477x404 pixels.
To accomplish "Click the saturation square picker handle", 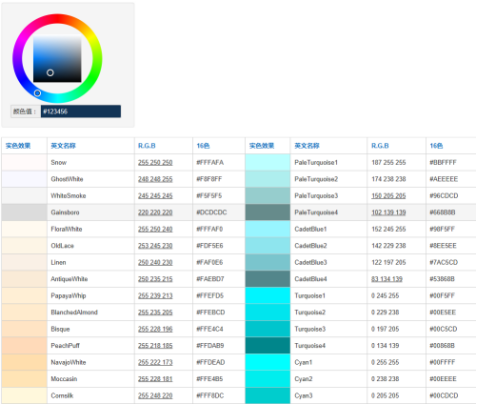I will (50, 72).
